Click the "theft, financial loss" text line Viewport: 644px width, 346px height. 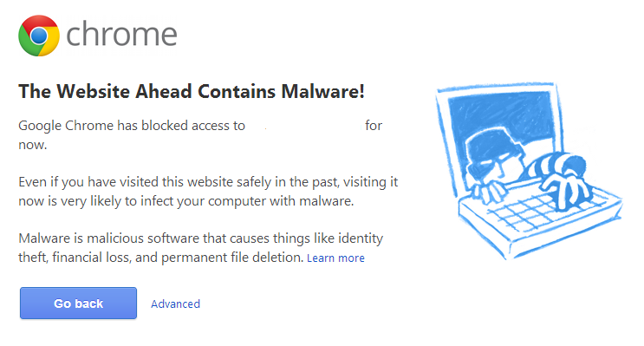[x=161, y=258]
